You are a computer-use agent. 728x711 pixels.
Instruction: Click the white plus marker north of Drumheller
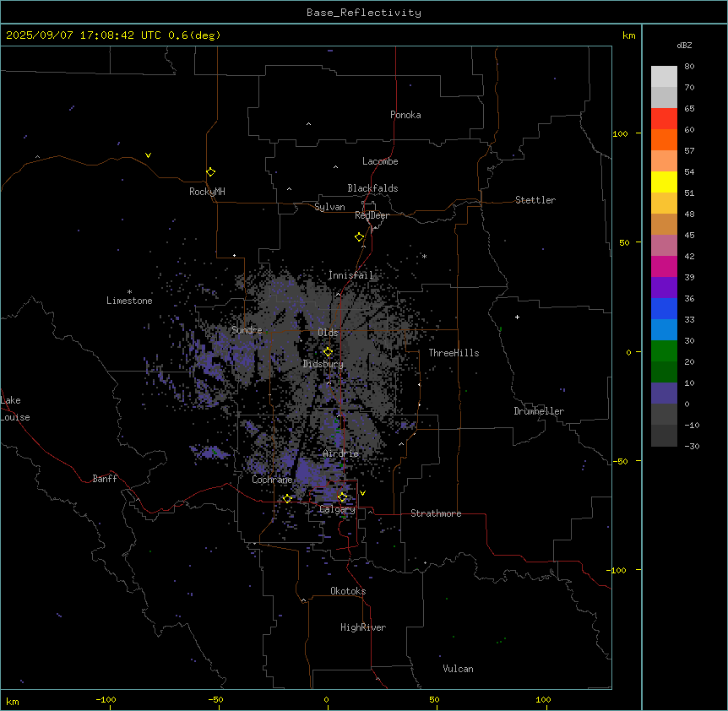(x=517, y=317)
